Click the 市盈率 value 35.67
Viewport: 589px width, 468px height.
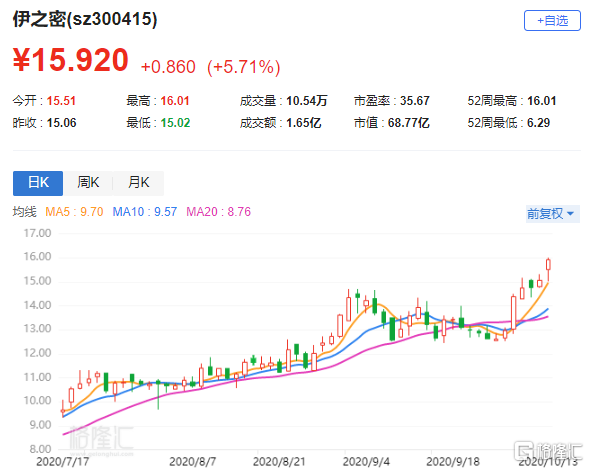tap(414, 101)
